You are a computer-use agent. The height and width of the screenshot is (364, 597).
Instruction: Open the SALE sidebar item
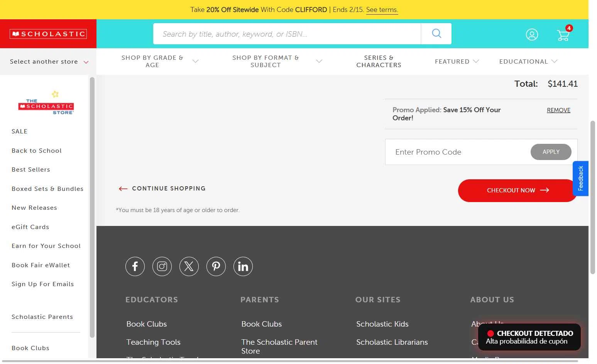20,131
